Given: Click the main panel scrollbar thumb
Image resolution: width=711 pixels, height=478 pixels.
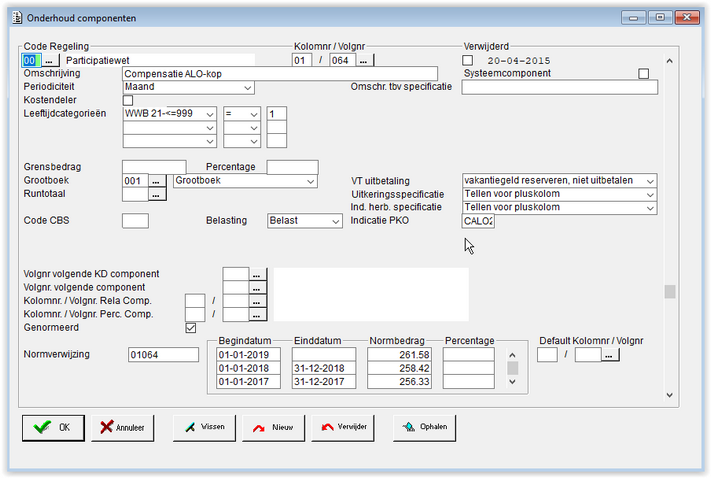Looking at the screenshot, I should click(x=669, y=292).
